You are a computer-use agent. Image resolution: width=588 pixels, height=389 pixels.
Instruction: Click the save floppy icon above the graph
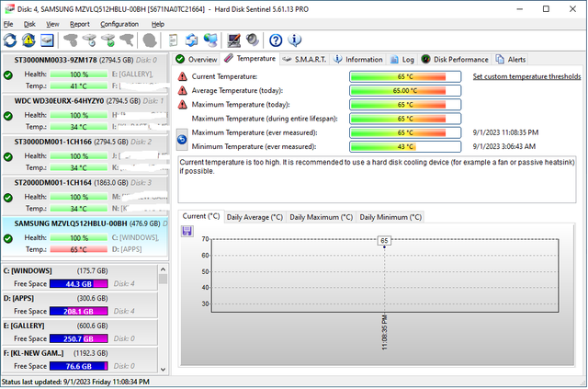click(187, 231)
